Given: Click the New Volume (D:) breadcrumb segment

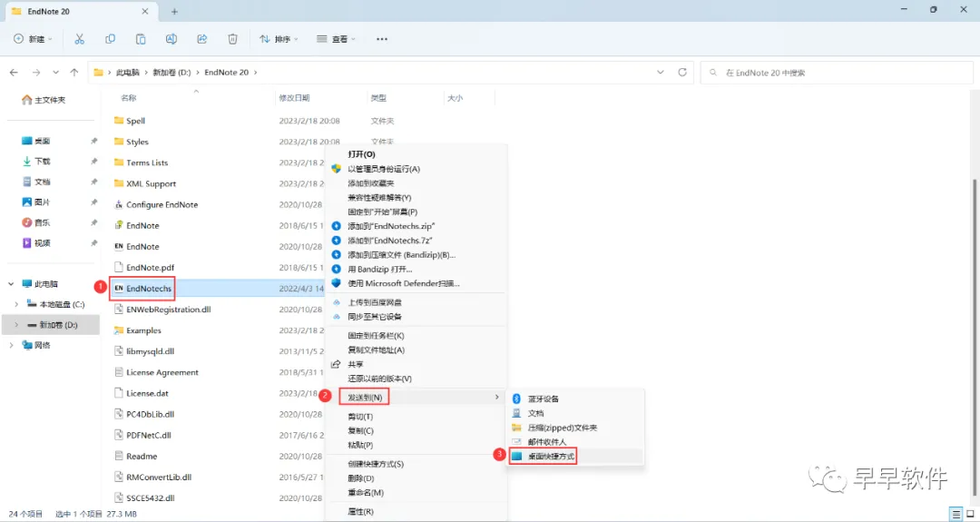Looking at the screenshot, I should pyautogui.click(x=171, y=73).
